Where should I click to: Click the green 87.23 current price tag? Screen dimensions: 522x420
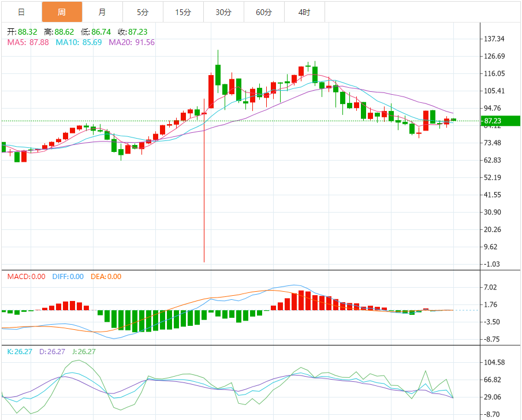click(501, 121)
